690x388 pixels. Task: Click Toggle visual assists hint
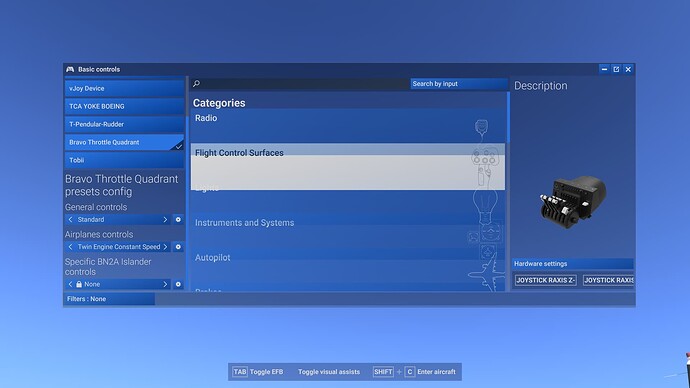pos(329,372)
